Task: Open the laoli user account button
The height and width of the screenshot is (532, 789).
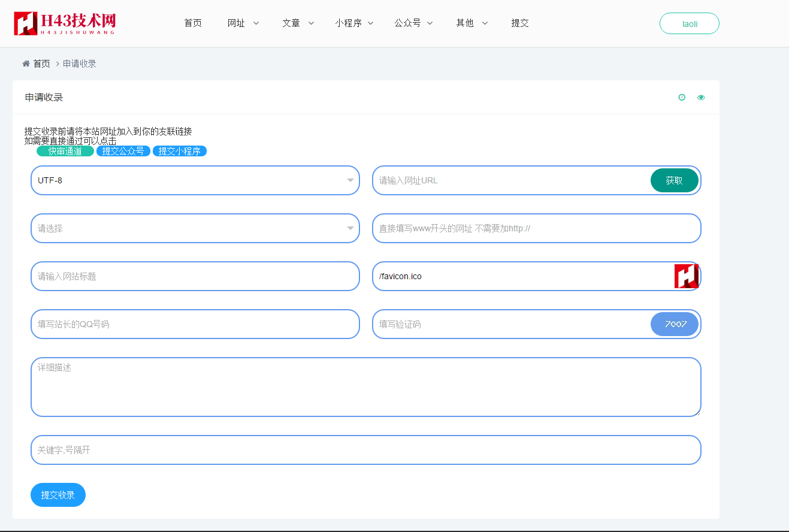Action: (690, 24)
